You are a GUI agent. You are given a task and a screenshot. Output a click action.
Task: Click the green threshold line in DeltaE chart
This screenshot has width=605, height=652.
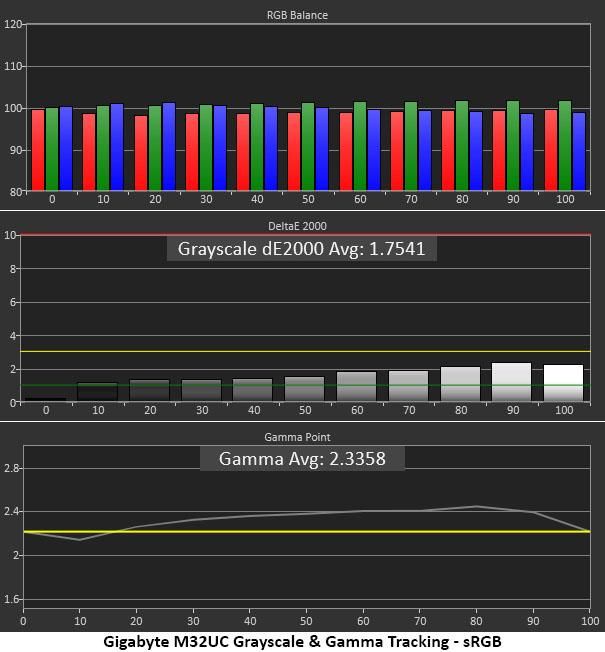click(x=306, y=385)
